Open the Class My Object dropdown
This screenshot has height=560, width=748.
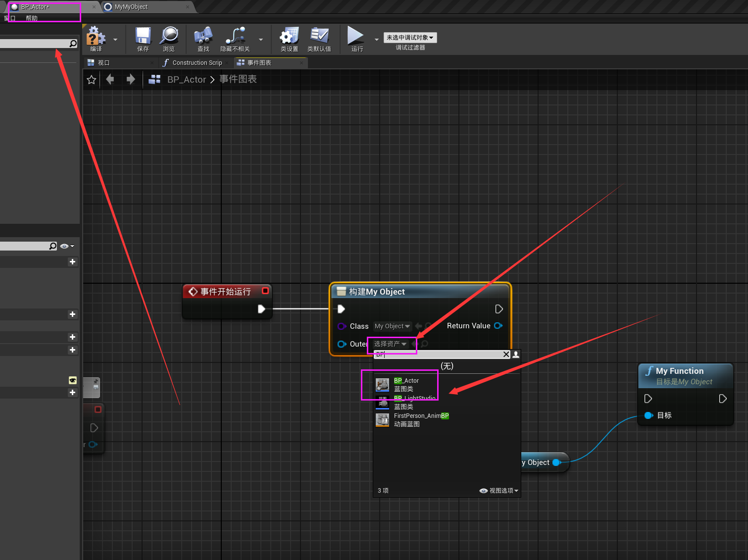392,326
